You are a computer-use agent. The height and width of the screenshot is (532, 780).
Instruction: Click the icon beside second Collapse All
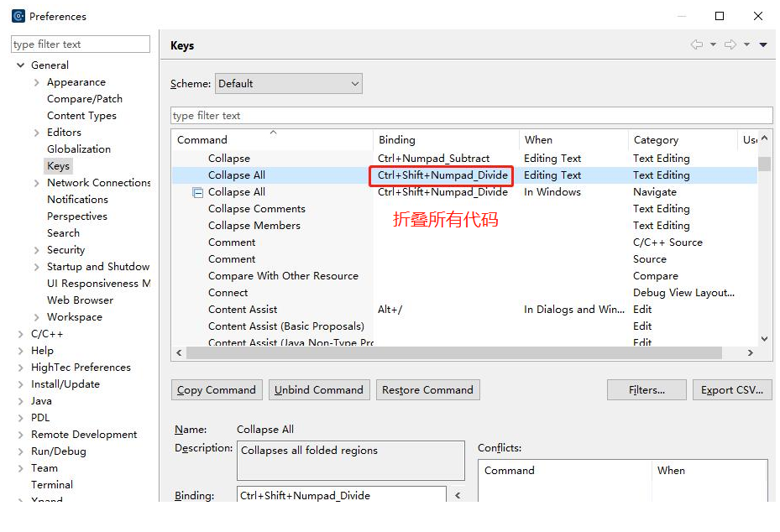tap(198, 192)
